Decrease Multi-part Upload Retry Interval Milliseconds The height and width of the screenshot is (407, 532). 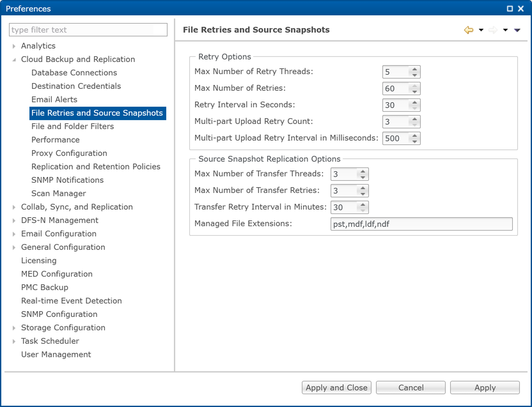click(x=414, y=141)
